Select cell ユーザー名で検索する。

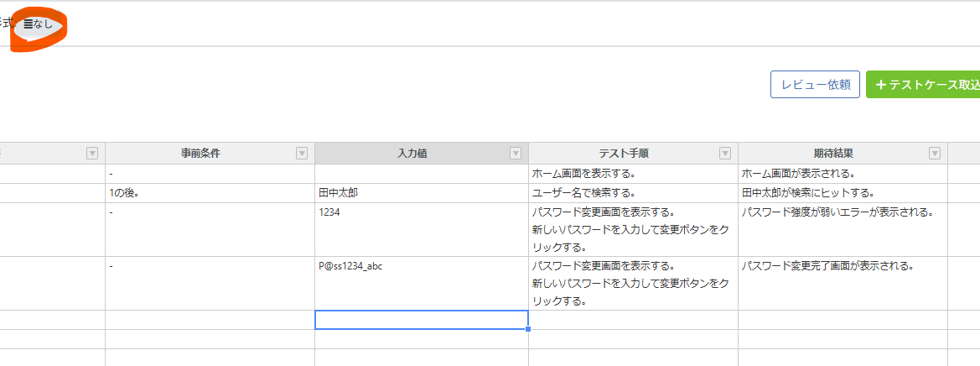tap(633, 193)
